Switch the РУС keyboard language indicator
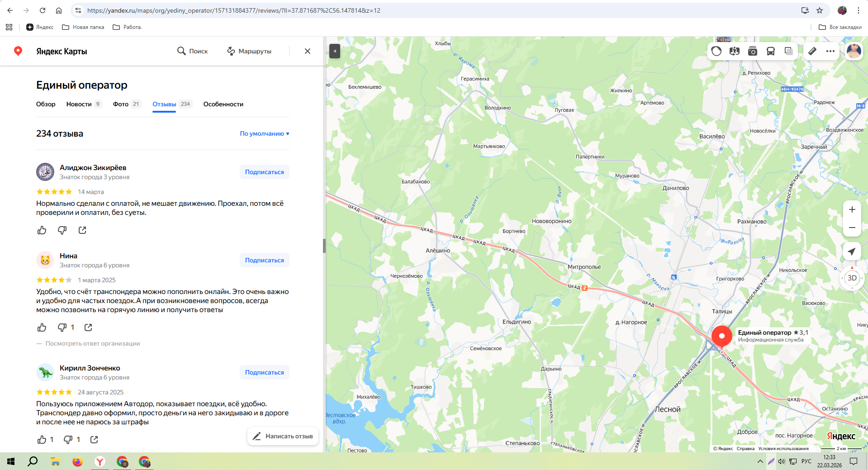 806,461
